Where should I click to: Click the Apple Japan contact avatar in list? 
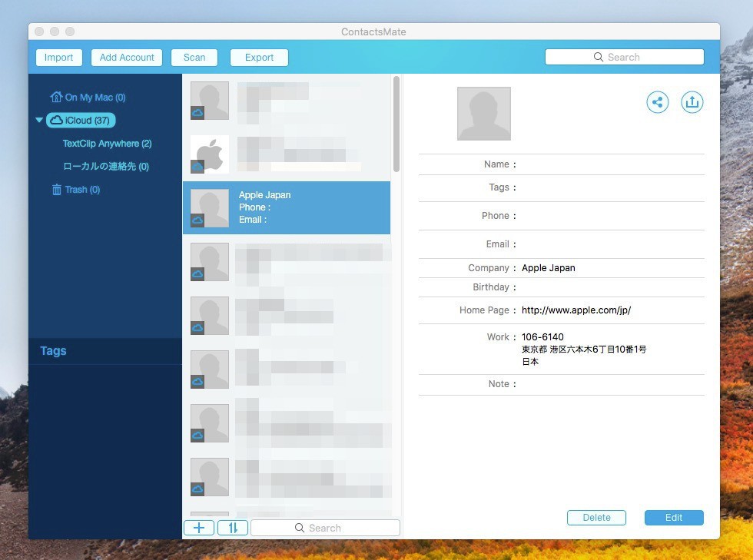[x=210, y=208]
